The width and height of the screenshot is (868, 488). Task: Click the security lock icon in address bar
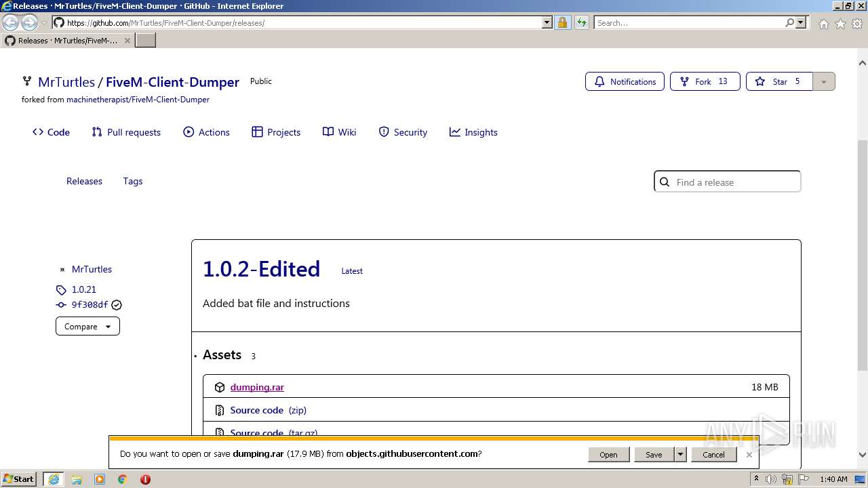click(562, 23)
